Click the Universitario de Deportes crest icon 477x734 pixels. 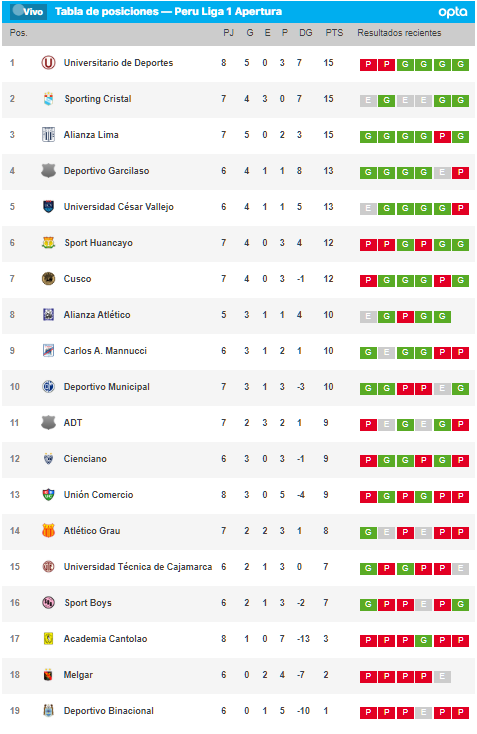click(48, 63)
